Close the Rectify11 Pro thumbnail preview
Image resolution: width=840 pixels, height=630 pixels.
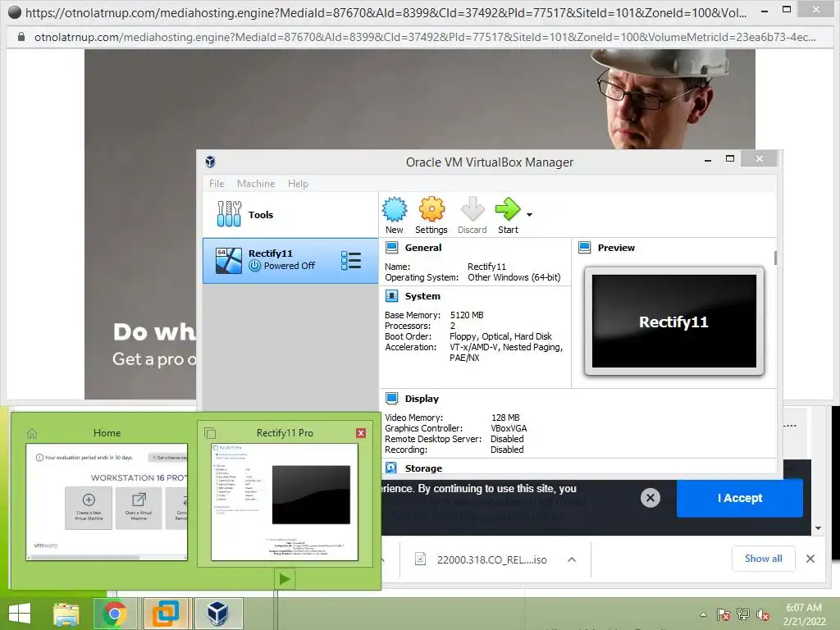(x=361, y=433)
